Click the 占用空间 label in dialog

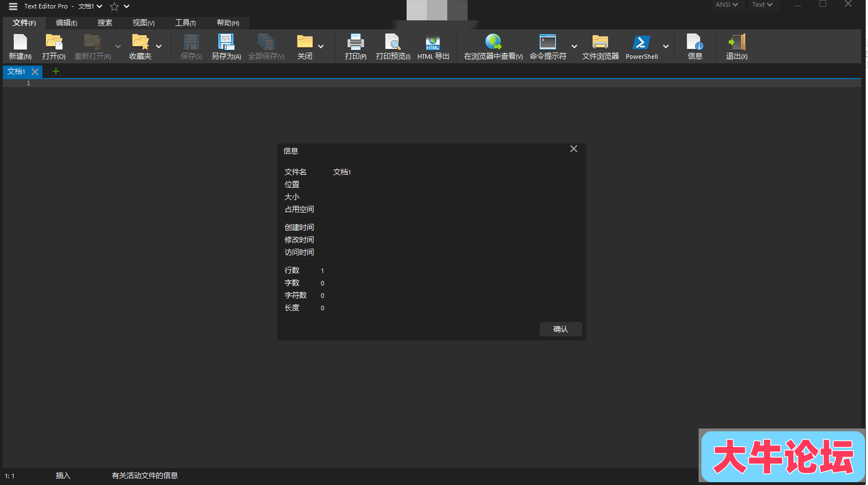click(x=299, y=209)
